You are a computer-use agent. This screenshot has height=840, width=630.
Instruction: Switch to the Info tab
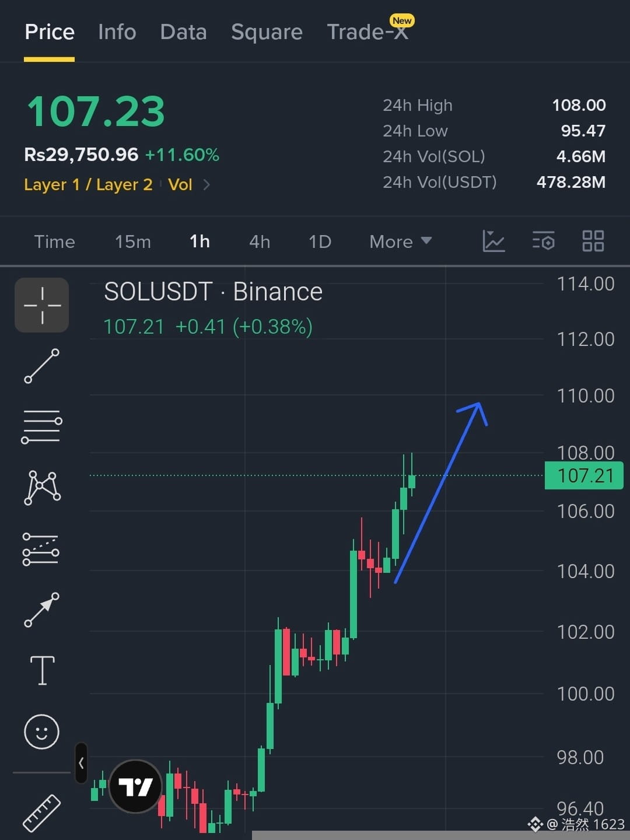pyautogui.click(x=117, y=32)
